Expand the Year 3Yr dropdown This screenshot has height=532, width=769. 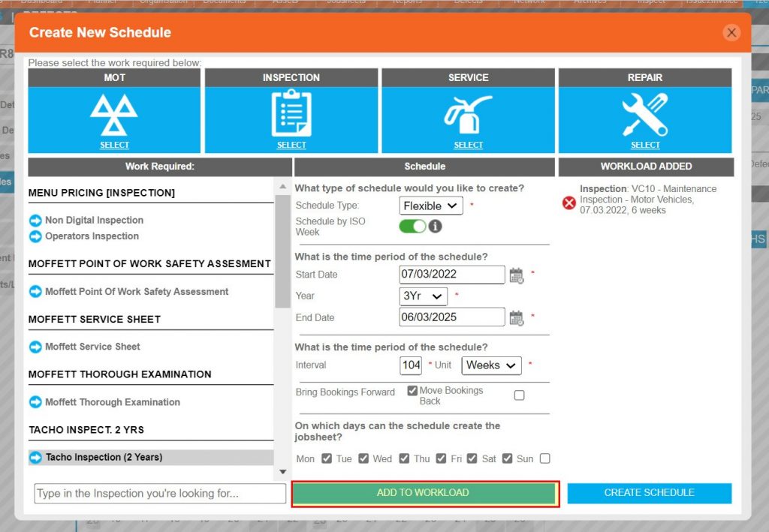coord(423,296)
